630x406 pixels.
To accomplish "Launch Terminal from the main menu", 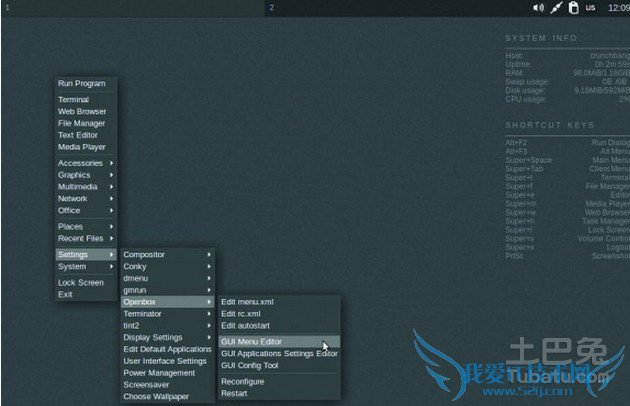I will [x=86, y=100].
